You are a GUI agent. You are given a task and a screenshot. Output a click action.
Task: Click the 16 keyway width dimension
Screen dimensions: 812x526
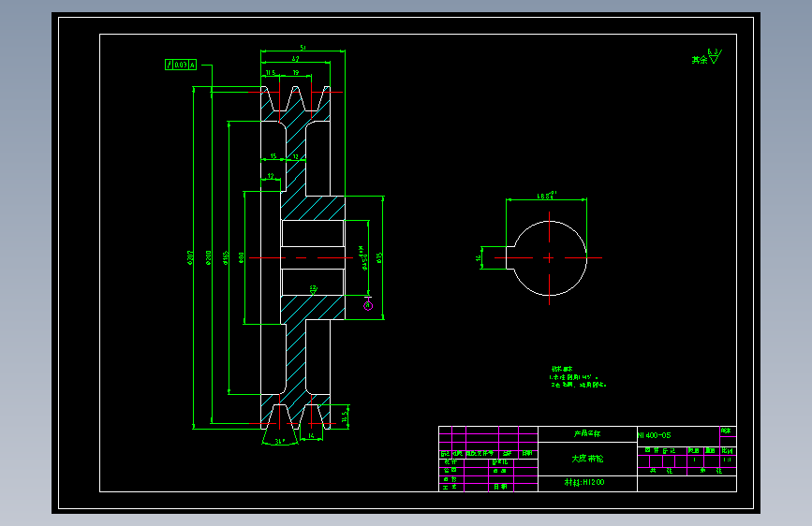tap(479, 257)
